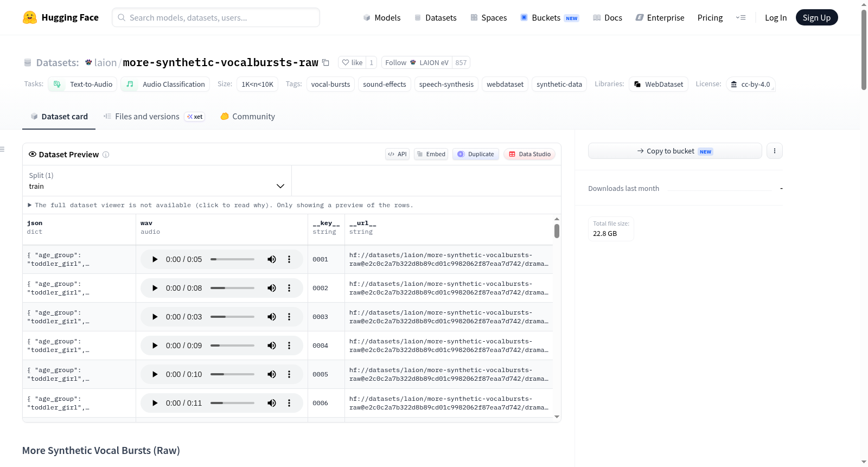Focus the search models input field
868x467 pixels.
[216, 17]
